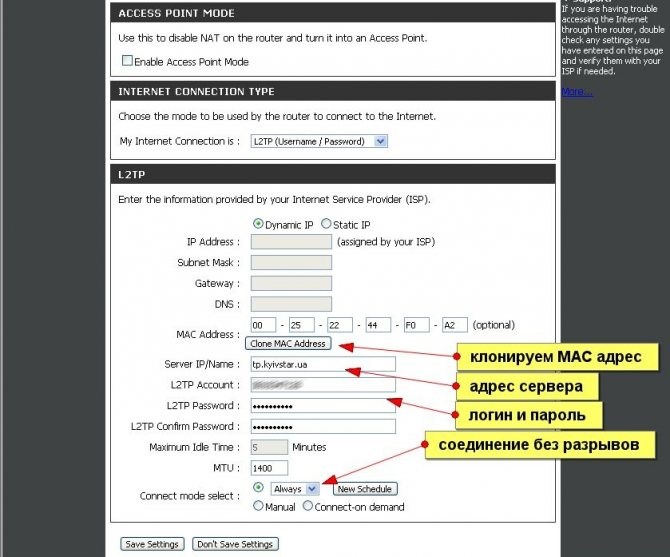Select Connect-on demand radio button
This screenshot has height=557, width=670.
pos(307,506)
